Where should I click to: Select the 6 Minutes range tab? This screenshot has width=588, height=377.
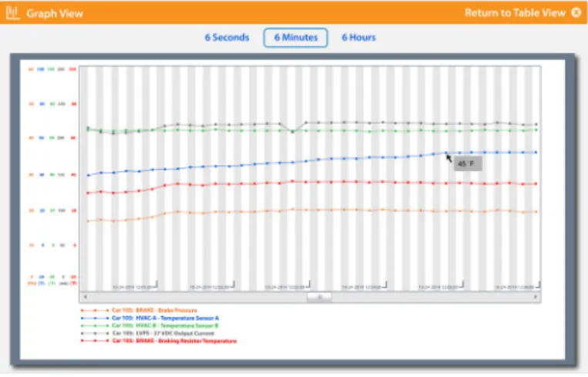click(x=296, y=38)
